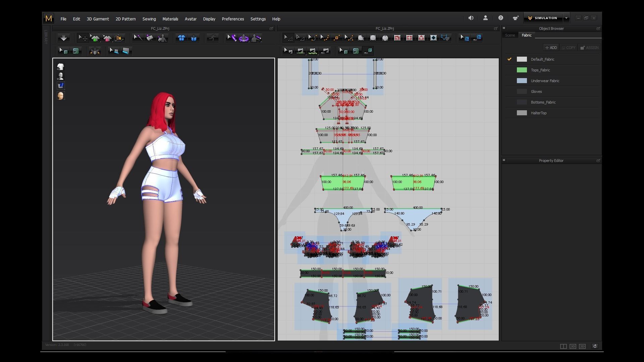Toggle garment display icon in 3D viewport
The image size is (644, 362).
pyautogui.click(x=61, y=67)
